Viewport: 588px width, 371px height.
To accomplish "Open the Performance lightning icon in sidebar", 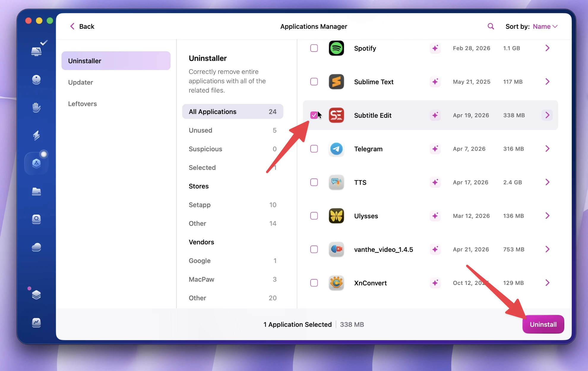I will [x=36, y=135].
